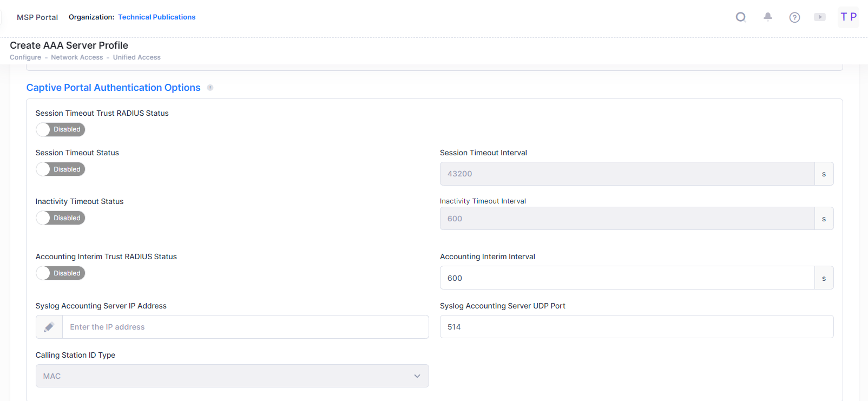Image resolution: width=868 pixels, height=401 pixels.
Task: Turn on Accounting Interim Trust RADIUS Status
Action: [61, 273]
